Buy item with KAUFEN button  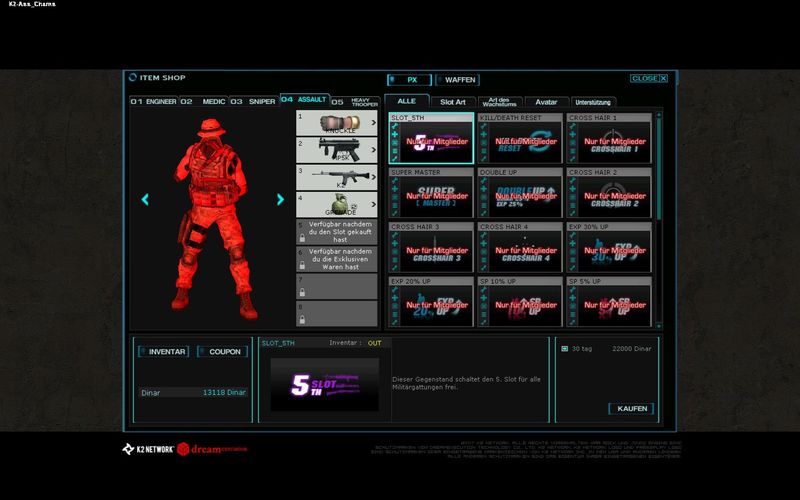(632, 409)
